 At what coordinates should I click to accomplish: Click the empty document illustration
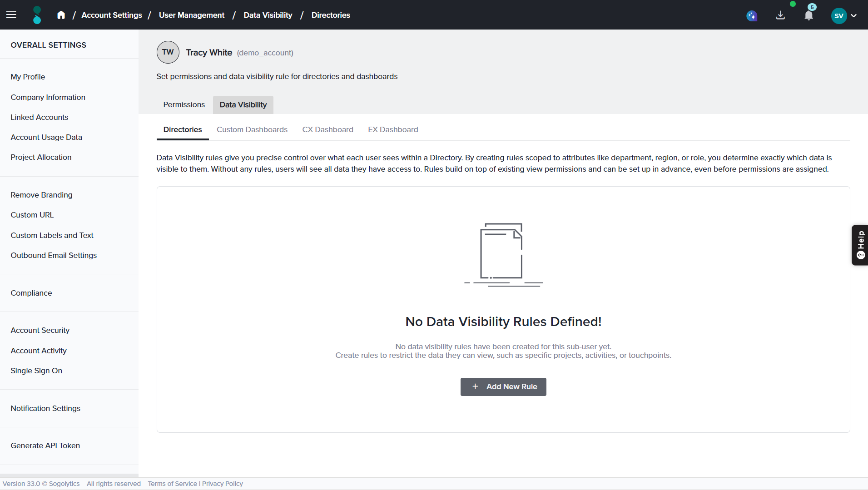[503, 255]
